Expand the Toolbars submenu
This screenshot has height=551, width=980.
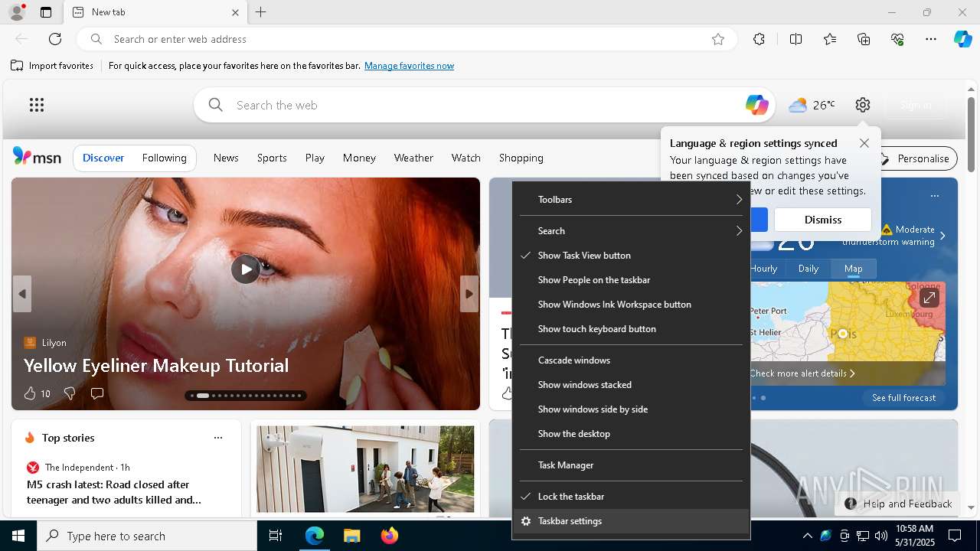click(632, 200)
